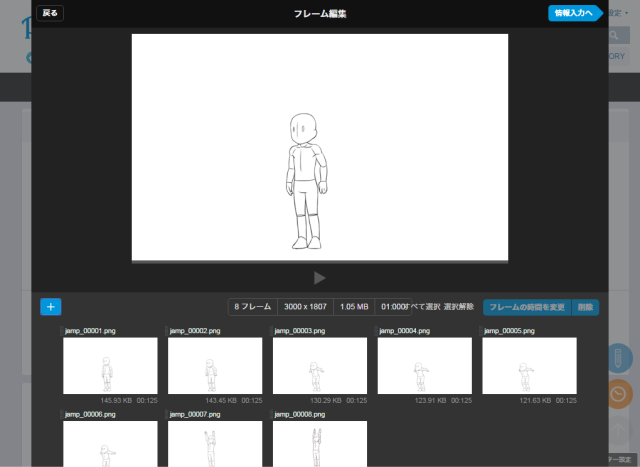Click the 00:125 duration under jamp_00003.png
The width and height of the screenshot is (640, 467).
pyautogui.click(x=357, y=400)
